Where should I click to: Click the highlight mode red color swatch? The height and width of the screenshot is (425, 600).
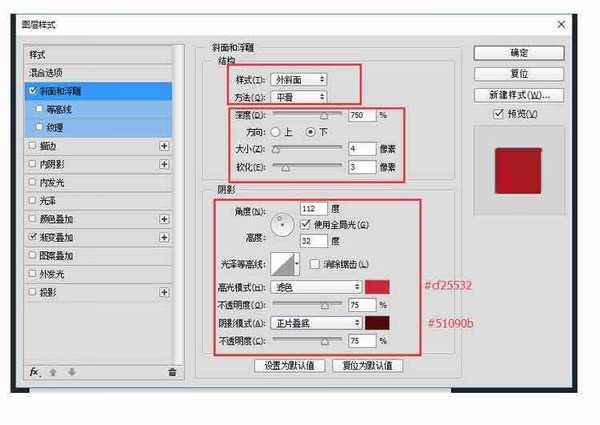(377, 287)
